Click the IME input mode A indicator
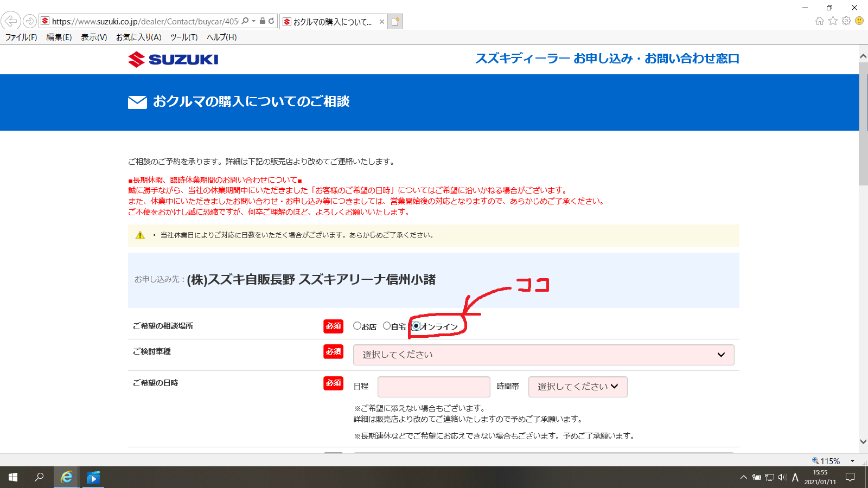This screenshot has height=488, width=868. click(795, 477)
